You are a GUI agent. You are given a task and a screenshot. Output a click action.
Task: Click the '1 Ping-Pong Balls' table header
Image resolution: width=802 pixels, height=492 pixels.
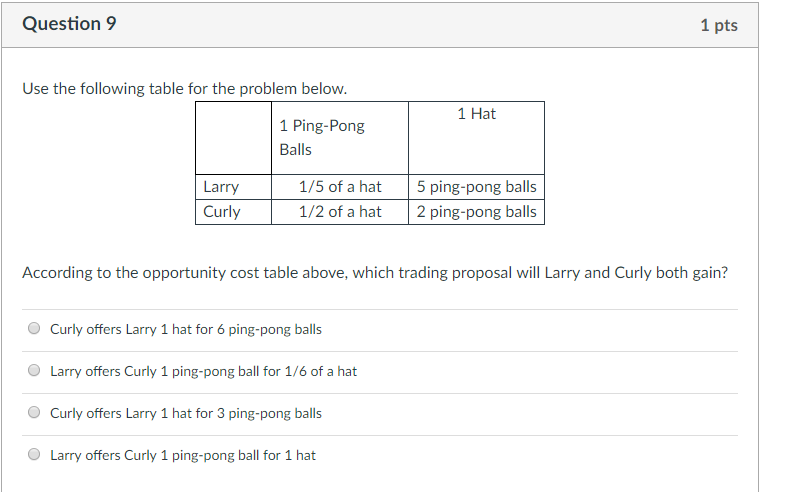tap(340, 138)
